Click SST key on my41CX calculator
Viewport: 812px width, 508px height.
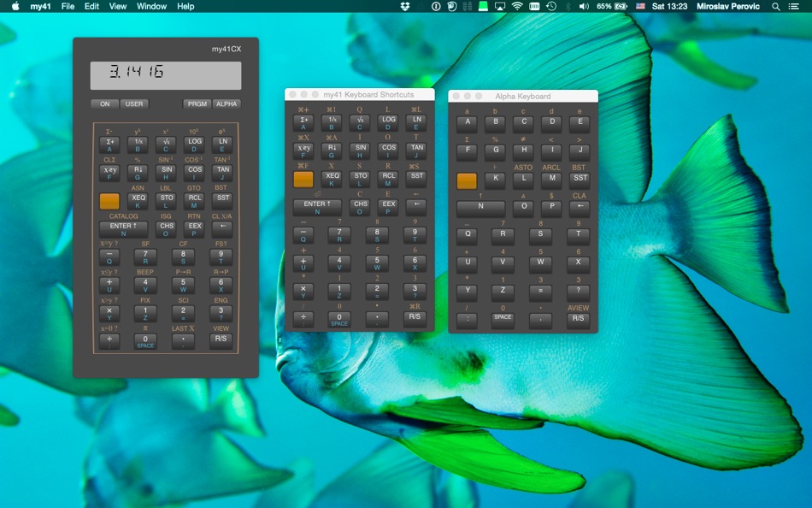point(223,201)
